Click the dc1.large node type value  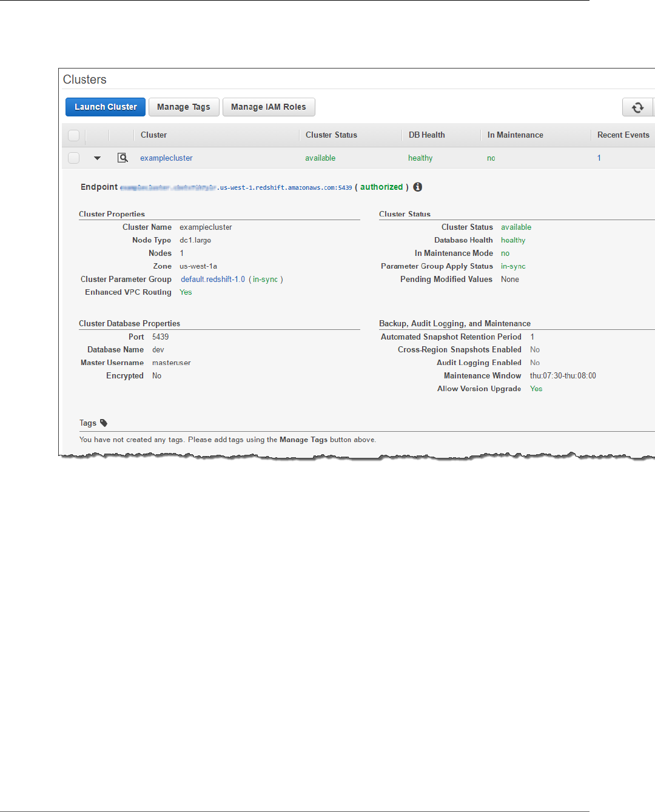195,240
